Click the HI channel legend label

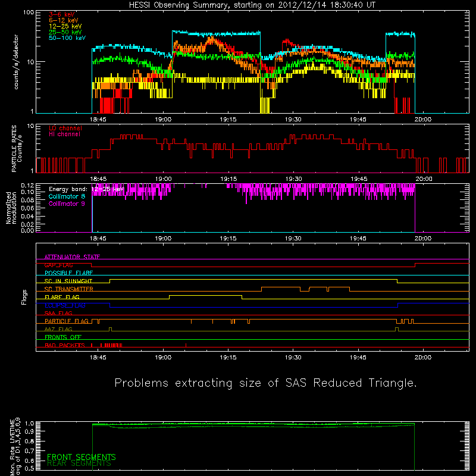(64, 134)
